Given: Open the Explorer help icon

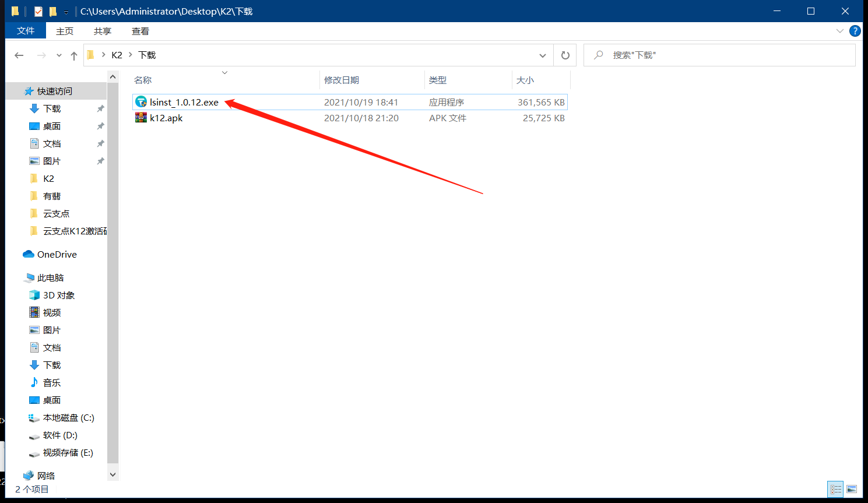Looking at the screenshot, I should pyautogui.click(x=855, y=31).
